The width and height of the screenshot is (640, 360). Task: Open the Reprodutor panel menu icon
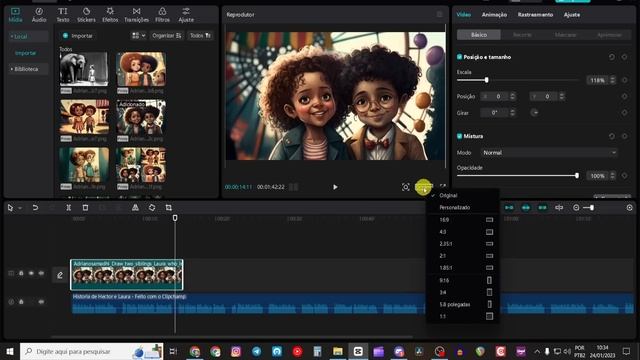[x=439, y=15]
